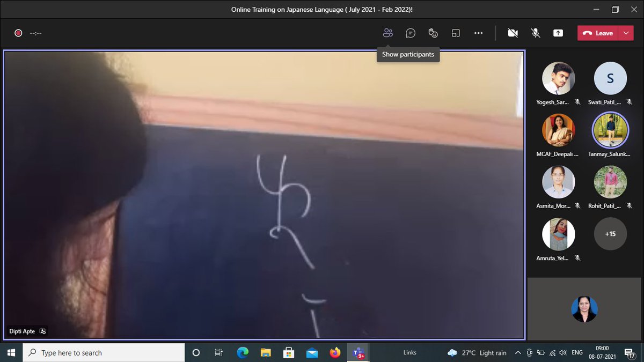Open the weather 27°C Light rain widget
Image resolution: width=644 pixels, height=362 pixels.
[477, 352]
